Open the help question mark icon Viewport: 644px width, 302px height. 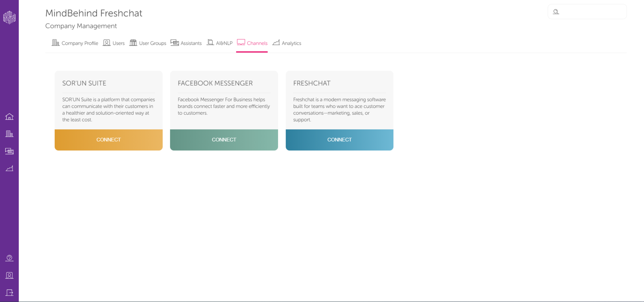pyautogui.click(x=9, y=258)
